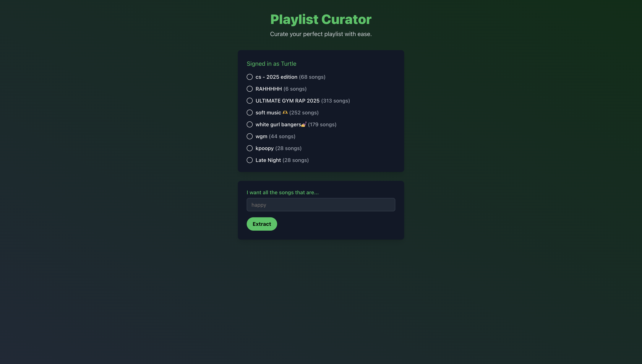The height and width of the screenshot is (364, 642).
Task: Click the '(313 songs)' count text
Action: pos(335,101)
